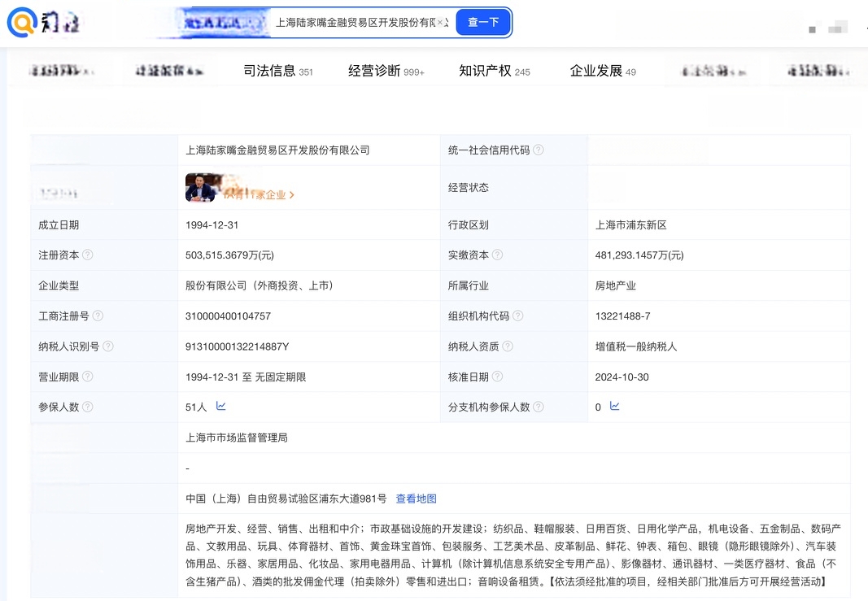The height and width of the screenshot is (601, 868).
Task: Show the trend chart icon next to 51人
Action: [x=221, y=406]
